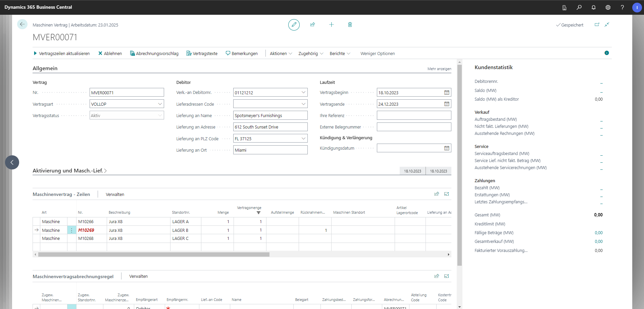This screenshot has width=644, height=309.
Task: Click the Ihre Referenz input field
Action: click(413, 115)
